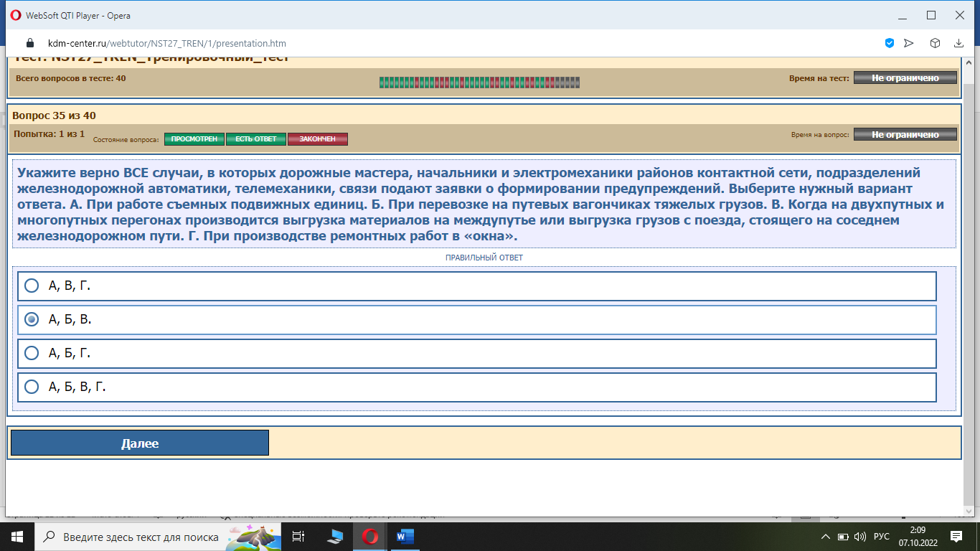Viewport: 980px width, 551px height.
Task: Click the question text block
Action: tap(484, 204)
